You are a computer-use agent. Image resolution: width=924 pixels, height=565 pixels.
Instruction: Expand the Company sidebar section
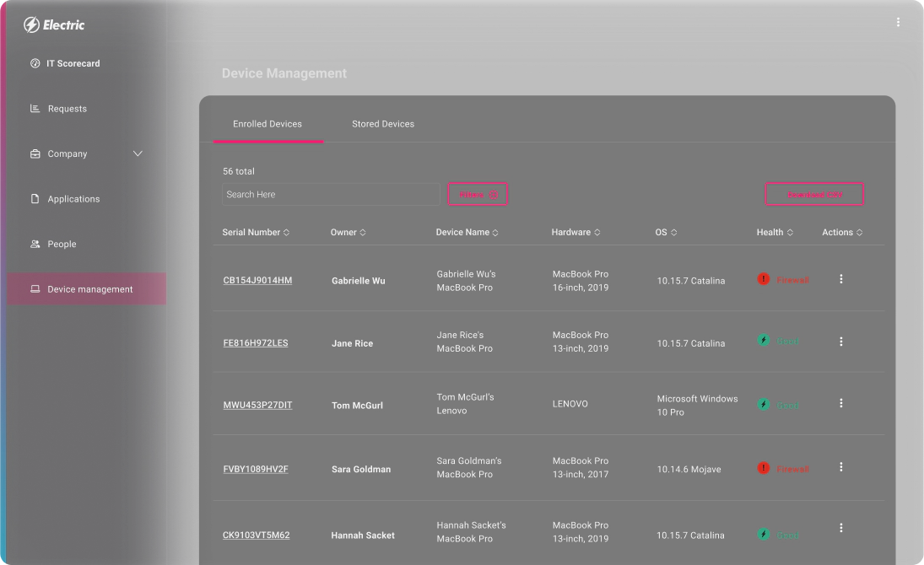click(x=138, y=153)
